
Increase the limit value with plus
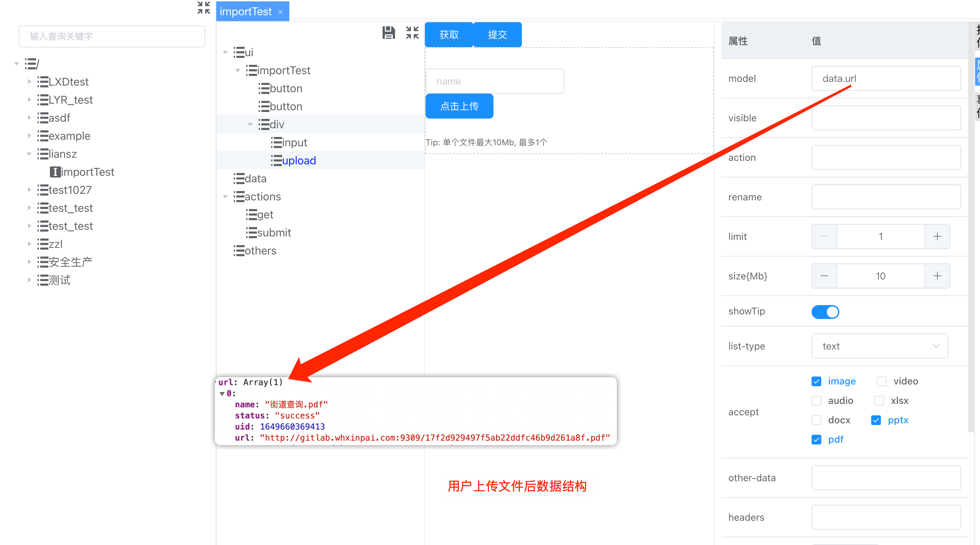point(937,237)
